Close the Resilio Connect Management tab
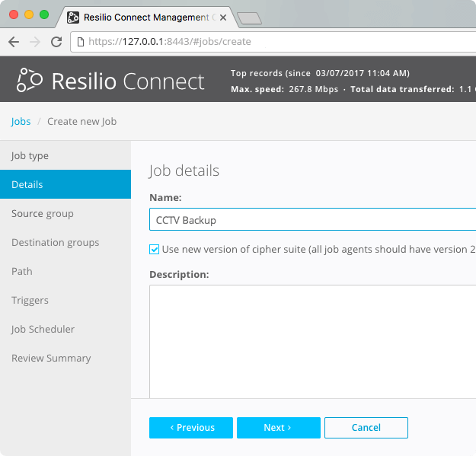The width and height of the screenshot is (476, 456). (x=223, y=18)
